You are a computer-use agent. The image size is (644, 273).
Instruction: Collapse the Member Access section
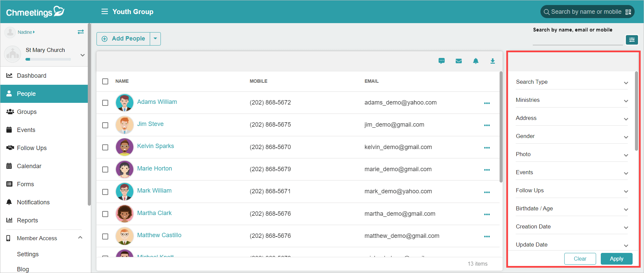[80, 238]
